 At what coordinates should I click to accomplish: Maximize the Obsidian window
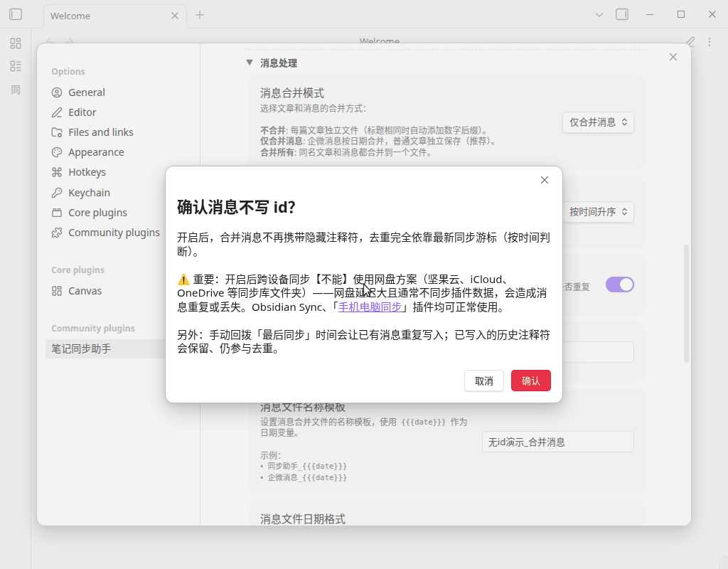click(681, 14)
